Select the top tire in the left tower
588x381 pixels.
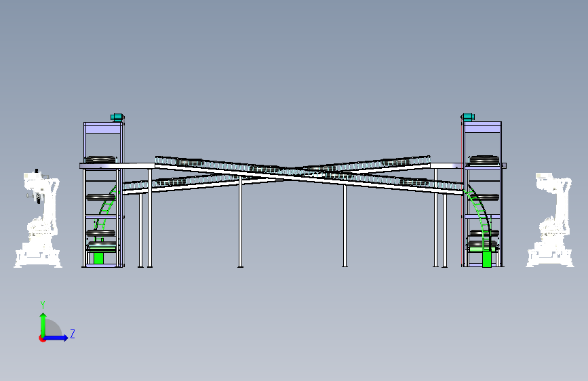tap(101, 159)
